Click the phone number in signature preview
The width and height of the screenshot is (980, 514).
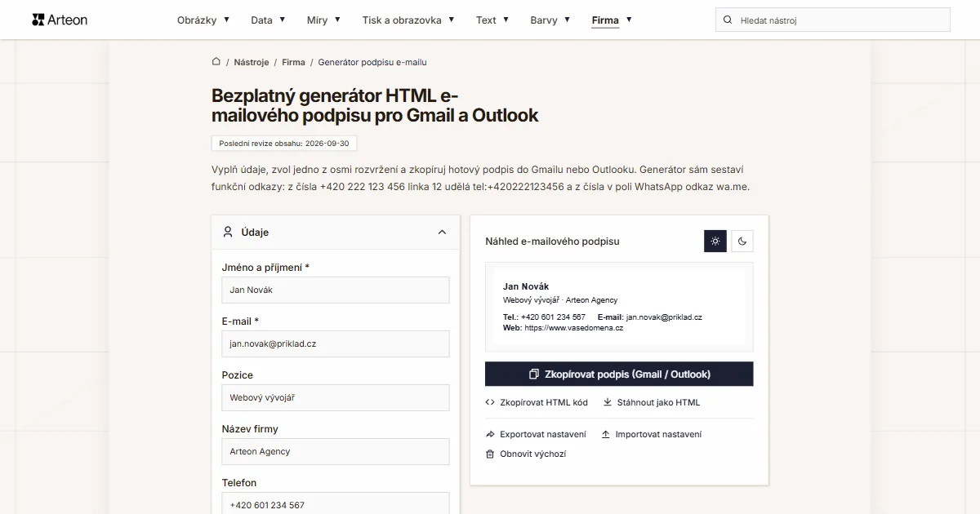coord(553,317)
